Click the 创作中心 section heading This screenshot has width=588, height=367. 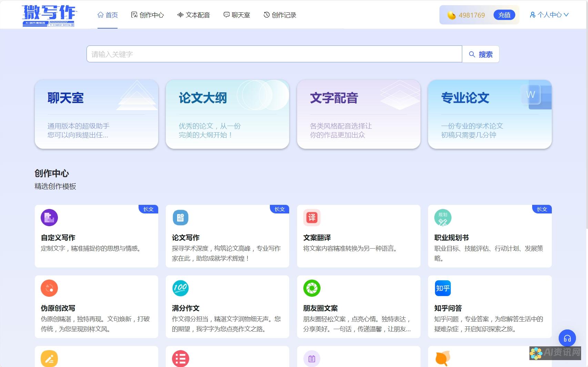pyautogui.click(x=52, y=174)
